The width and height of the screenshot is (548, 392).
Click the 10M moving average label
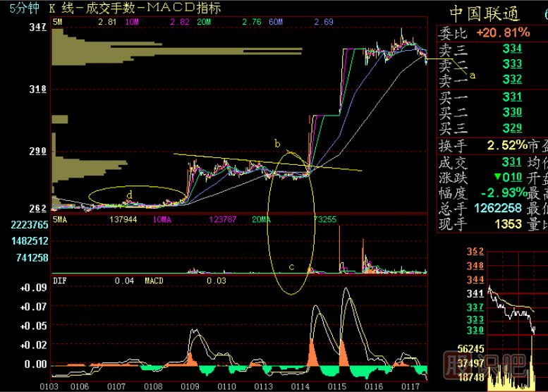[131, 23]
